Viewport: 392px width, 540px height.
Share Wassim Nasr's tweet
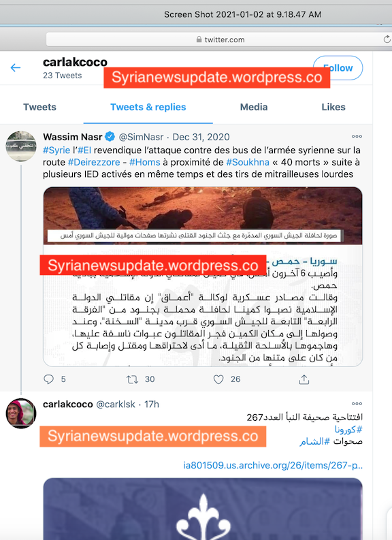[x=304, y=379]
